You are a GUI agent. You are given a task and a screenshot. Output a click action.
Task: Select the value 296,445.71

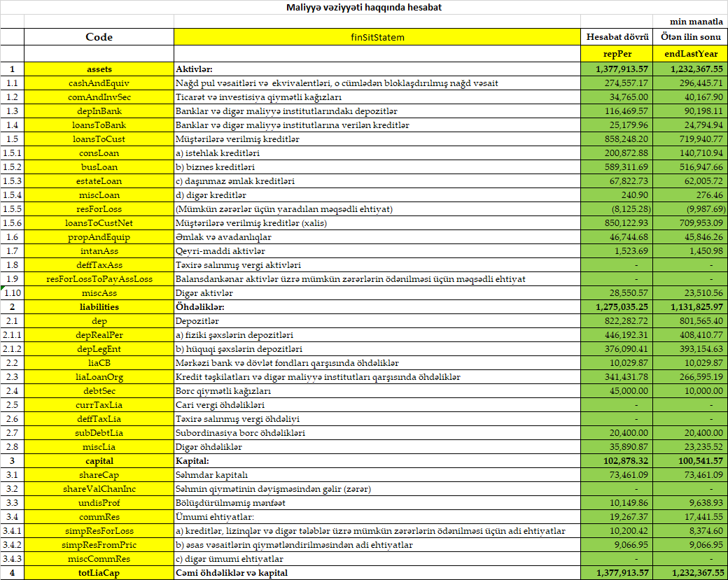[x=690, y=83]
